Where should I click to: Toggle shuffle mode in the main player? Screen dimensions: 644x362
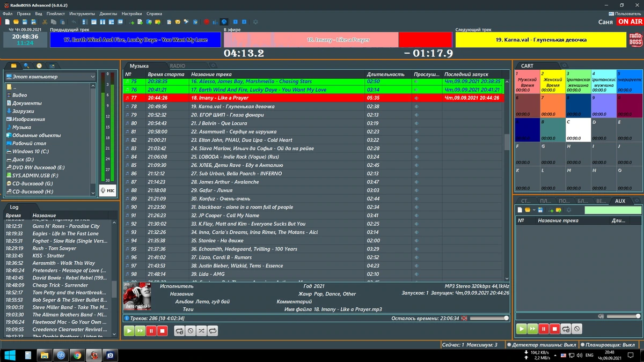201,331
